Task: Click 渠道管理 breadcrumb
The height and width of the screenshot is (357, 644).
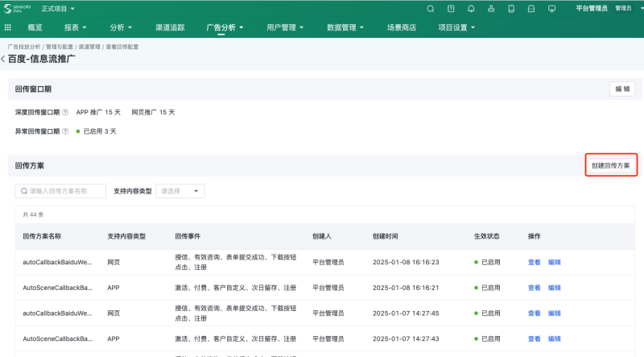Action: click(89, 47)
